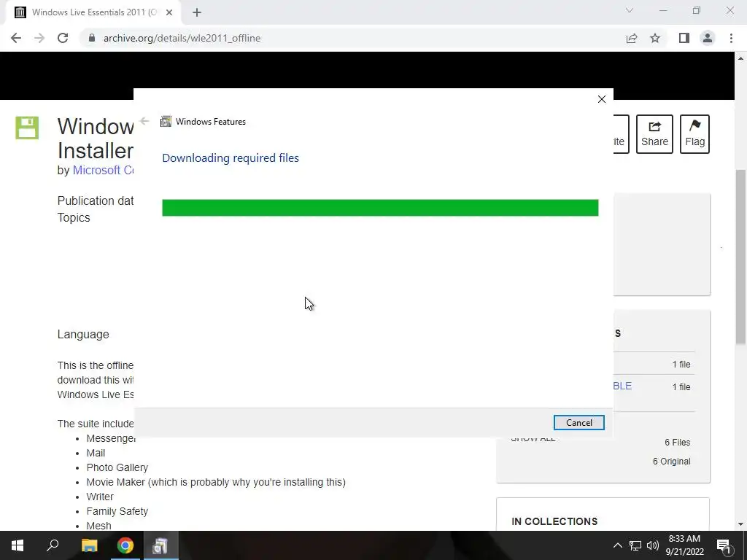Open network status tray icon
This screenshot has height=560, width=747.
point(635,545)
